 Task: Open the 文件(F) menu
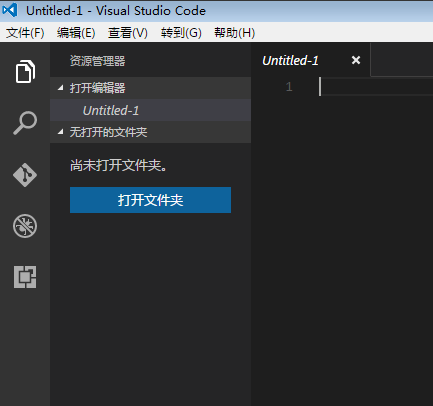[x=25, y=33]
